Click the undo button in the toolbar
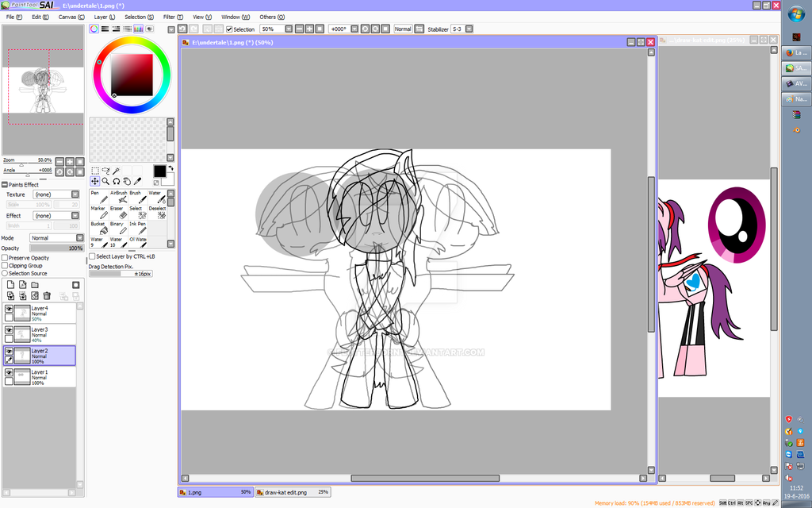 coord(182,29)
